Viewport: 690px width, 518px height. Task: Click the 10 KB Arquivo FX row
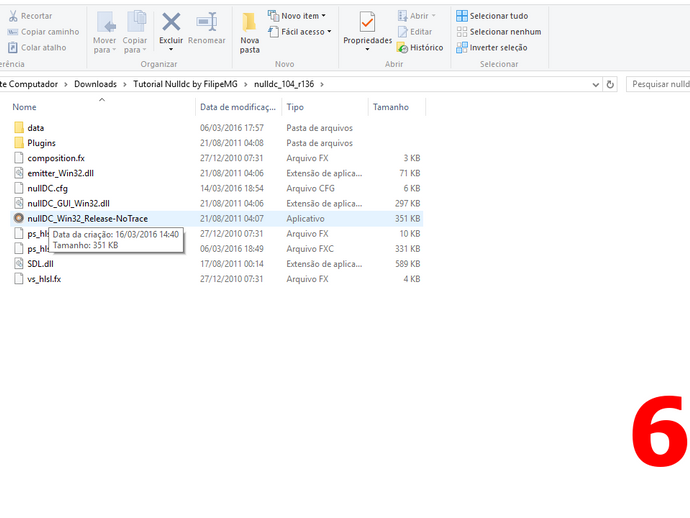click(x=217, y=234)
